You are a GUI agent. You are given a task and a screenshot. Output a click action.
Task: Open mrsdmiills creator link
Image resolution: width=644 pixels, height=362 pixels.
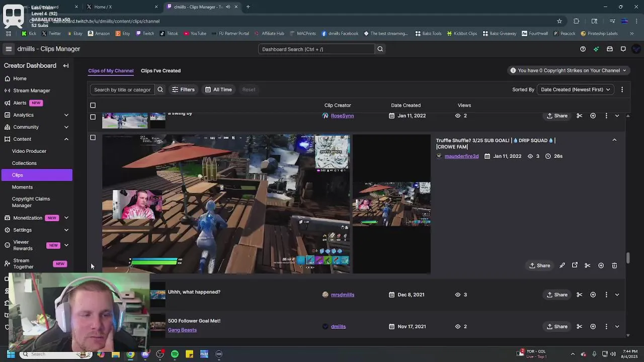point(343,295)
